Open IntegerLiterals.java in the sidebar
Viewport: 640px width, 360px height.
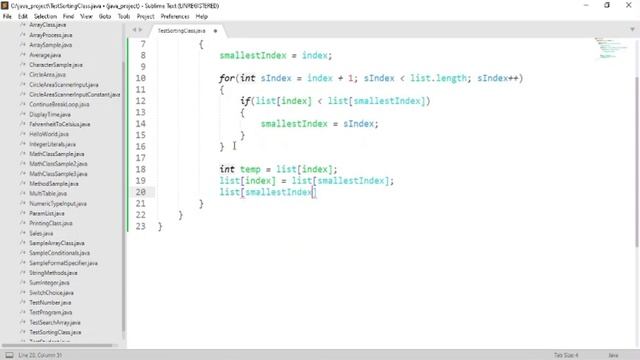tap(52, 144)
